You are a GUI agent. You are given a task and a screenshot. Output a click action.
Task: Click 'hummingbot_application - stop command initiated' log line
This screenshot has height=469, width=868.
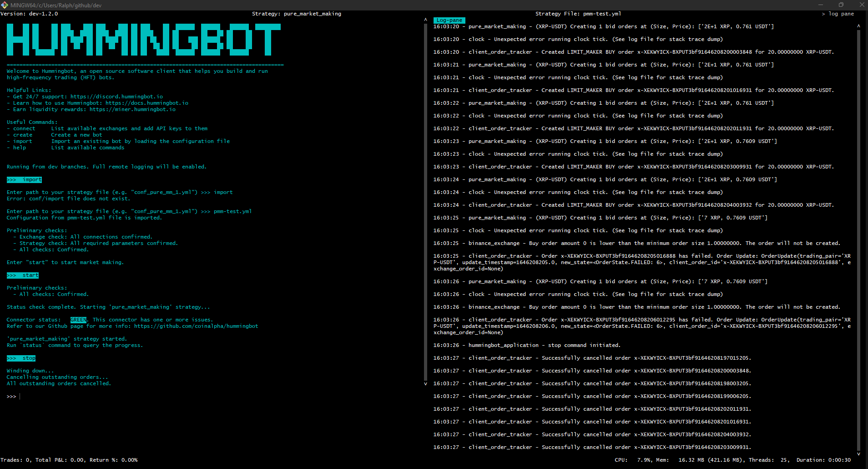527,345
